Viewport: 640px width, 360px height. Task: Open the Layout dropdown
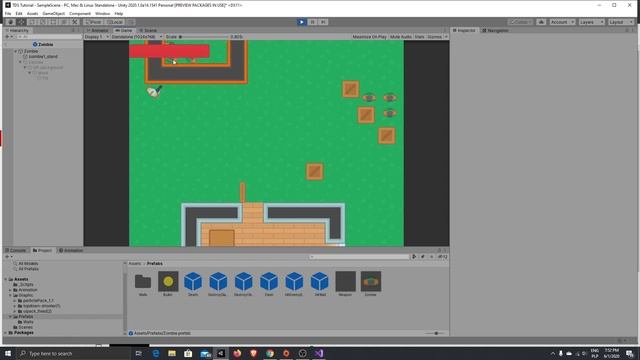click(620, 22)
